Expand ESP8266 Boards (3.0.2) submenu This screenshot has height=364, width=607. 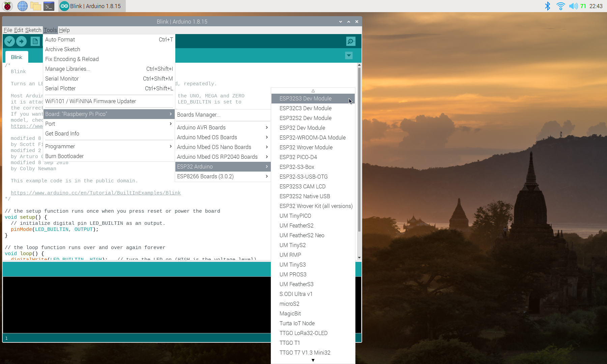pyautogui.click(x=223, y=176)
